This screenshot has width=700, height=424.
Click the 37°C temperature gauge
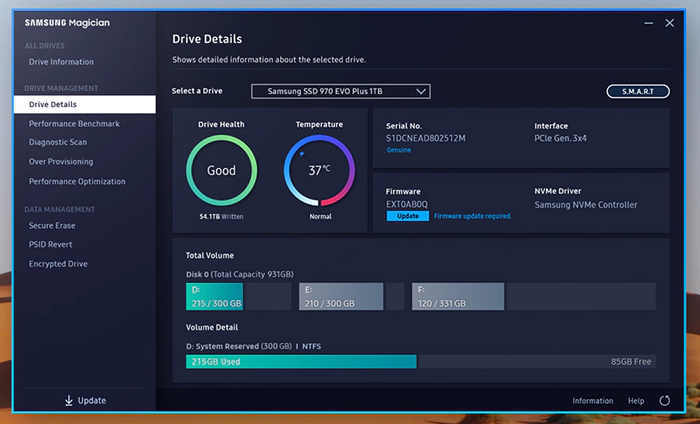point(319,171)
